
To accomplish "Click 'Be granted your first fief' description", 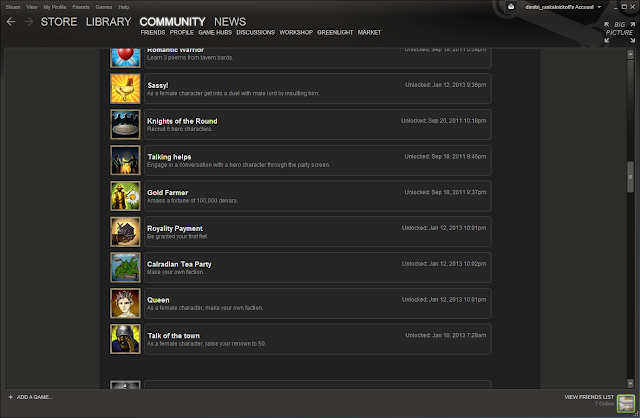I will (178, 236).
